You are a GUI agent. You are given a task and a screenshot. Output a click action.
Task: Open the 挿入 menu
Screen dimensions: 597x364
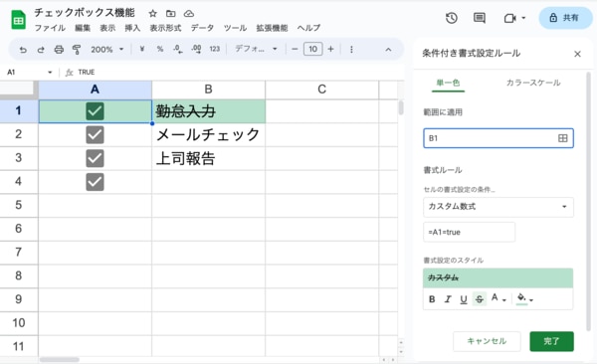pos(132,28)
